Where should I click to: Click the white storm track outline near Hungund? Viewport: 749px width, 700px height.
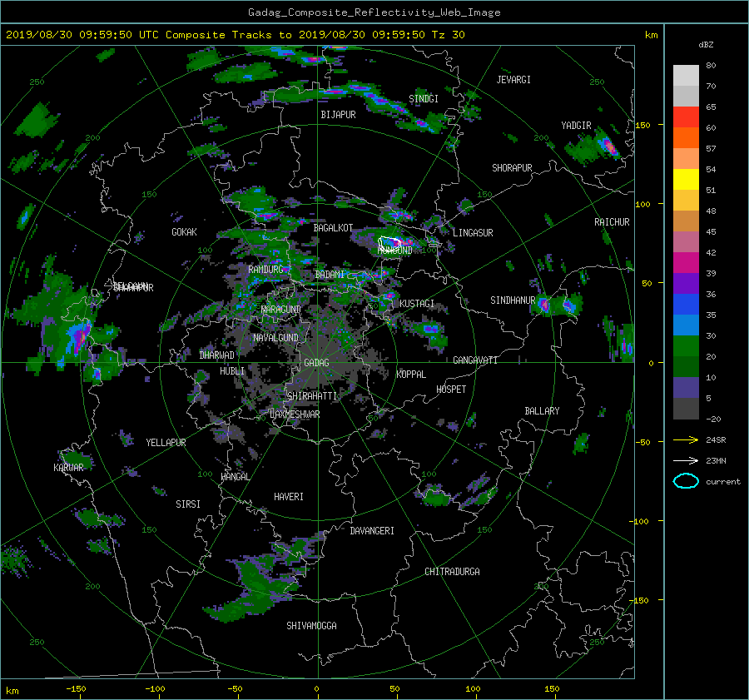pyautogui.click(x=389, y=243)
